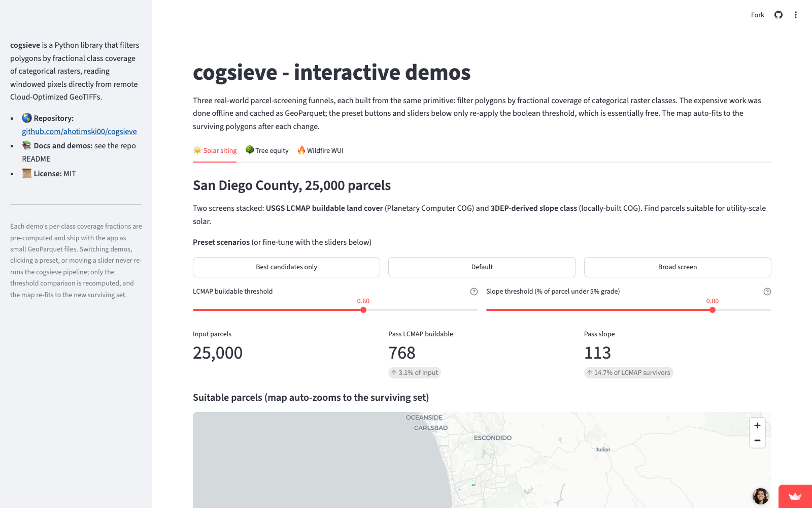The width and height of the screenshot is (812, 508).
Task: Click the green parcel on the map
Action: click(473, 485)
